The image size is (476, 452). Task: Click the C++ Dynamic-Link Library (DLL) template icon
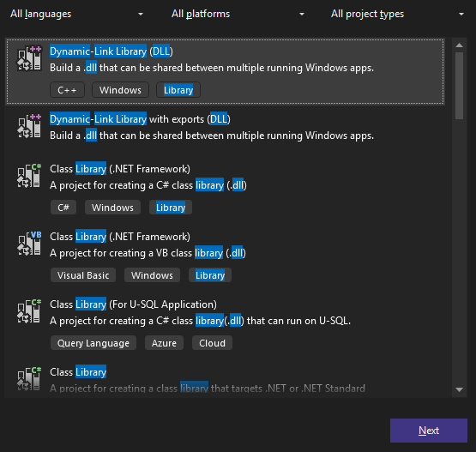click(29, 58)
